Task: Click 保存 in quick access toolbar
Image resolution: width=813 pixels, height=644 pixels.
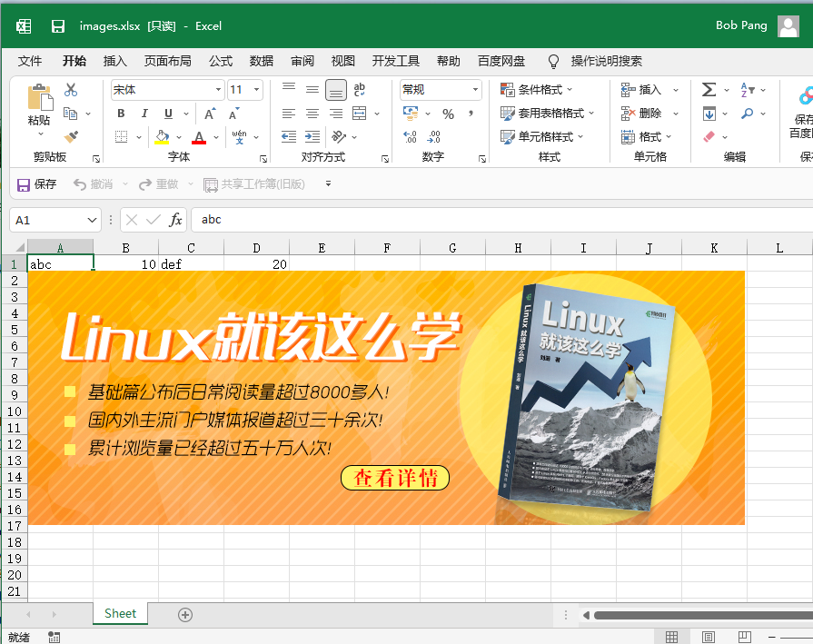Action: 37,184
